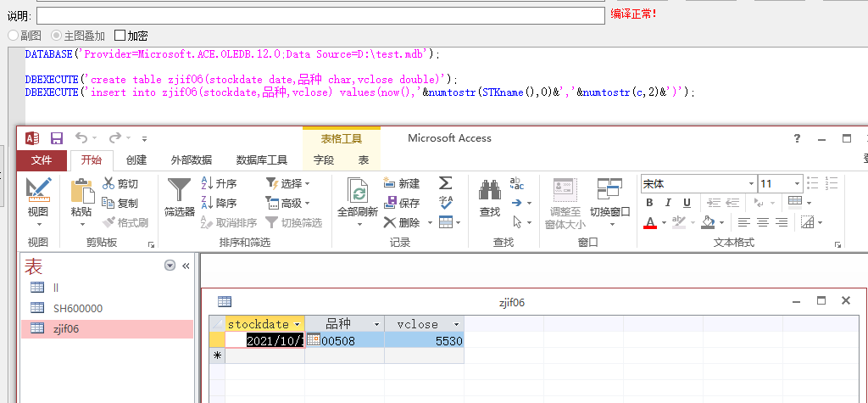This screenshot has height=403, width=868.
Task: Switch to the 外部数据 tab
Action: coord(192,160)
